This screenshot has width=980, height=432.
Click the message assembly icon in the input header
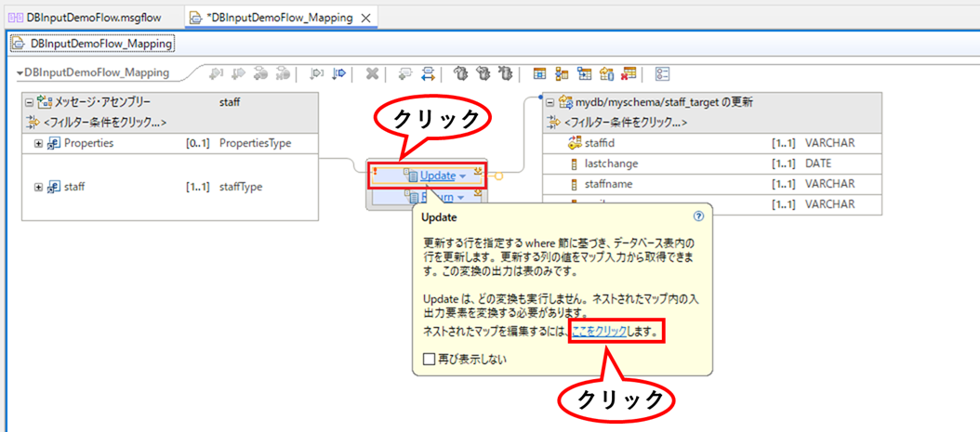tap(45, 102)
